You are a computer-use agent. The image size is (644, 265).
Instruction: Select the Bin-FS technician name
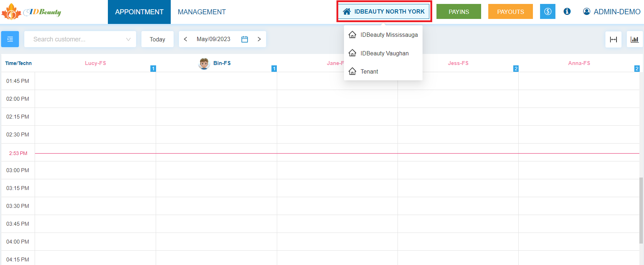(x=222, y=63)
